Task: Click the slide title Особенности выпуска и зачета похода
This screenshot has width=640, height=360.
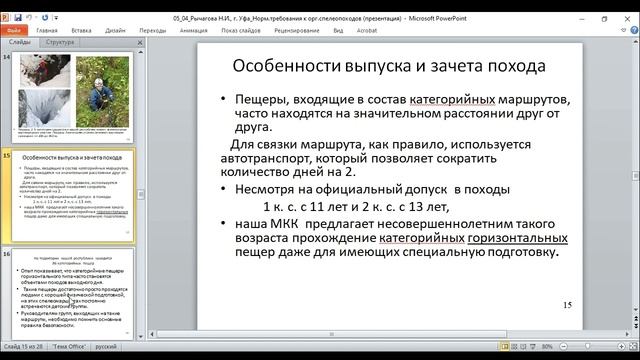Action: click(x=389, y=66)
